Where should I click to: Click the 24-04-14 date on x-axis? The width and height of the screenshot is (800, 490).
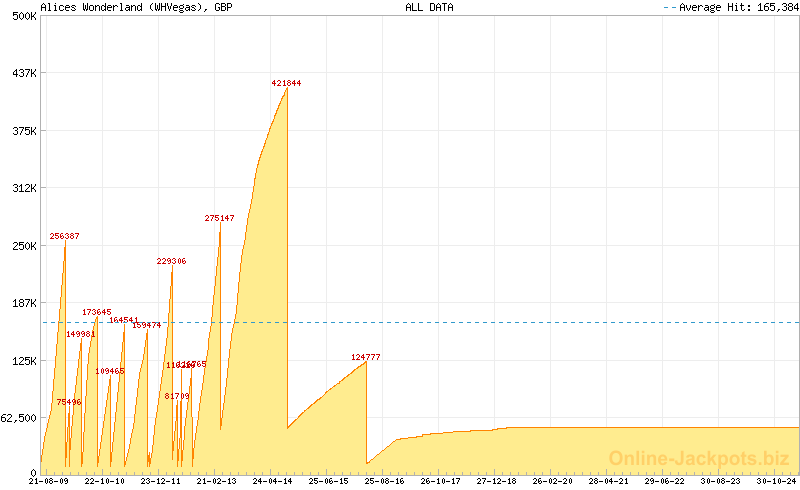pyautogui.click(x=273, y=481)
